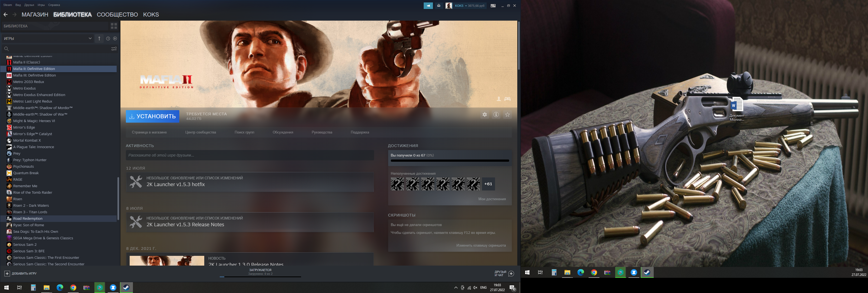Open the Word document on the desktop
This screenshot has height=293, width=868.
coord(737,109)
